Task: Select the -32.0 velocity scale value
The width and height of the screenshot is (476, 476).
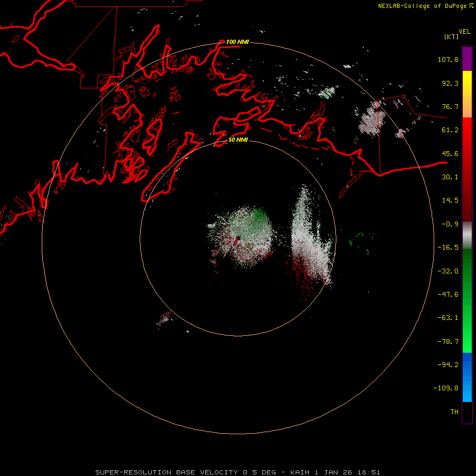Action: tap(448, 271)
